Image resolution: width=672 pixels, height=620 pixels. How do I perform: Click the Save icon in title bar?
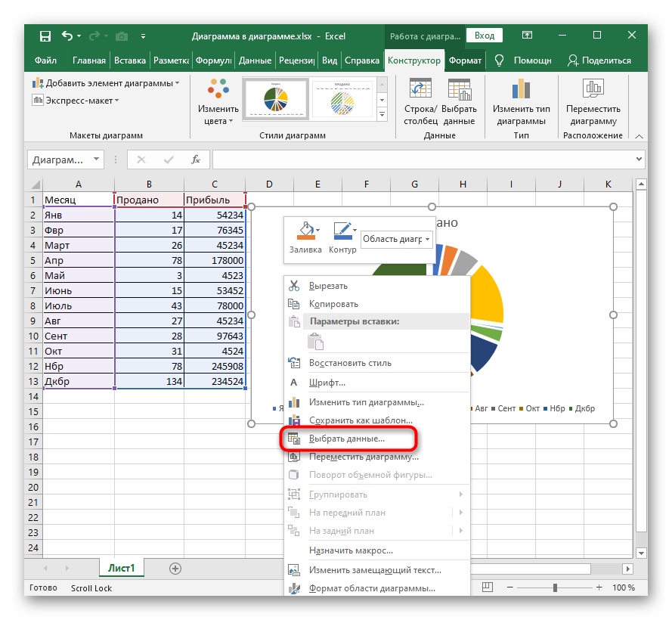(45, 36)
